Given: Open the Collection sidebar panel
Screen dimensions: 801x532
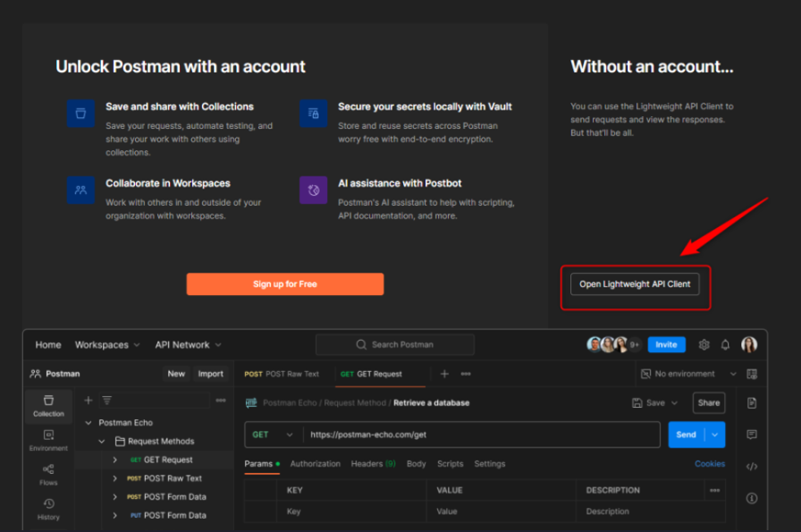Looking at the screenshot, I should 48,405.
